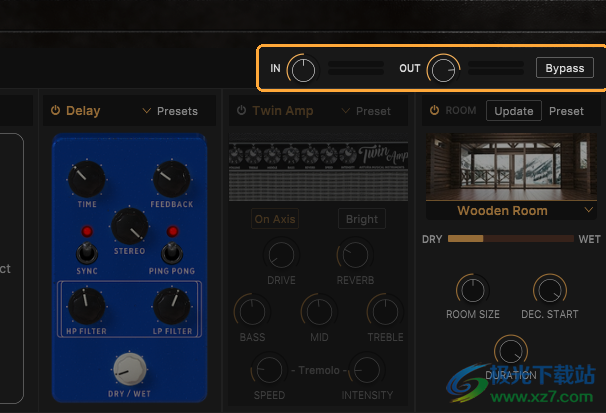Screen dimensions: 606x413
Task: Click the STEREO knob on Delay pedal
Action: coord(129,226)
